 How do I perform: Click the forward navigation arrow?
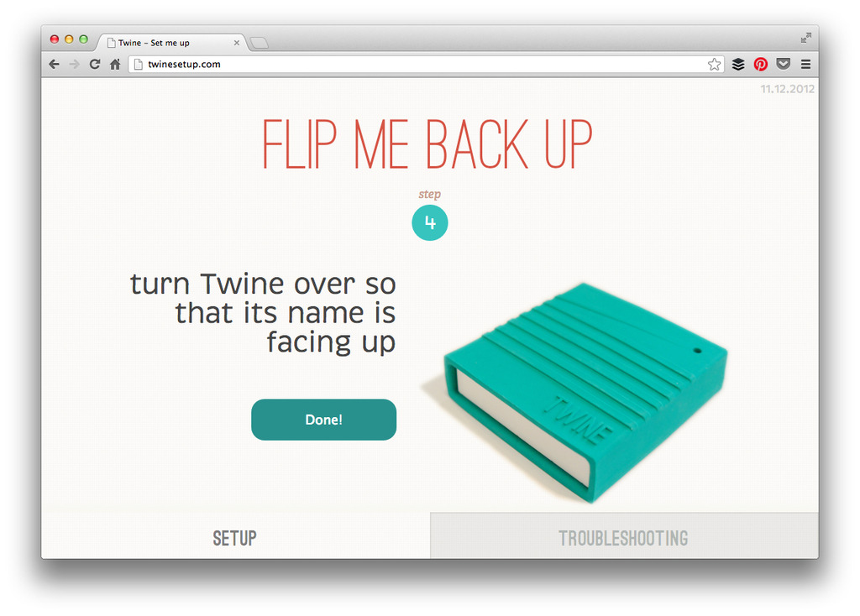tap(74, 64)
